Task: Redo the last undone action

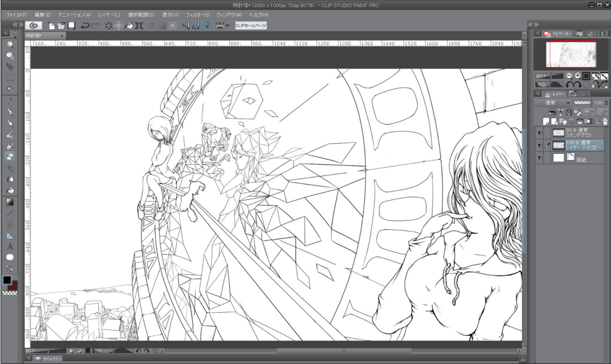Action: point(95,26)
